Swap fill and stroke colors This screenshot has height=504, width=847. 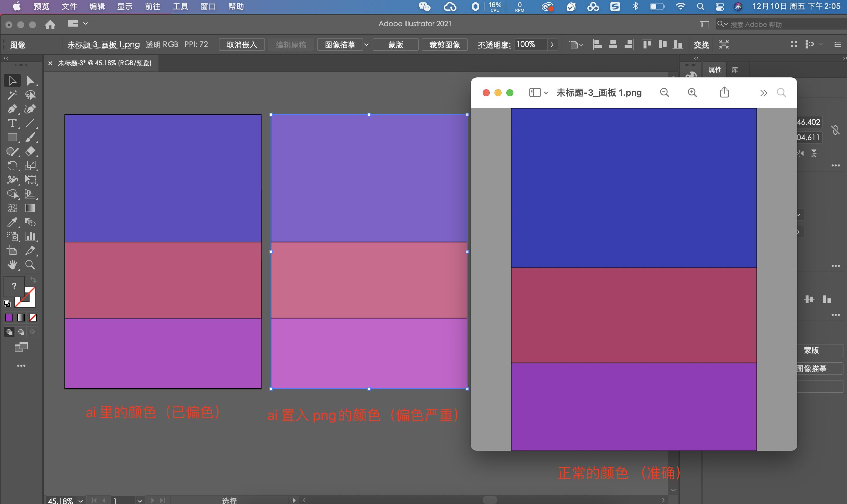tap(33, 280)
